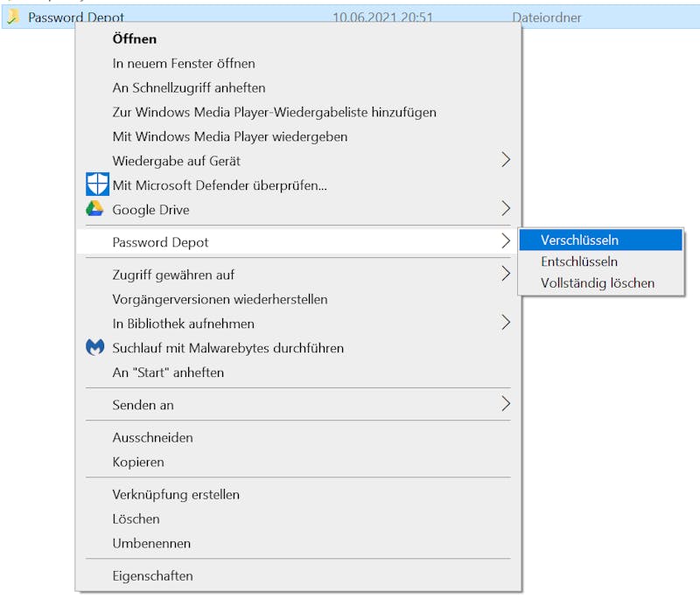700x613 pixels.
Task: Choose Öffnen in the context menu
Action: [298, 38]
